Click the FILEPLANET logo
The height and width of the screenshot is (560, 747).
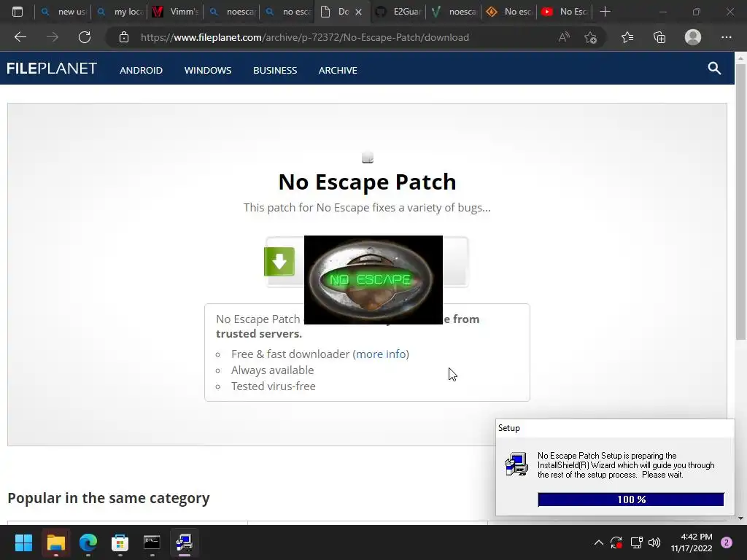pos(52,69)
